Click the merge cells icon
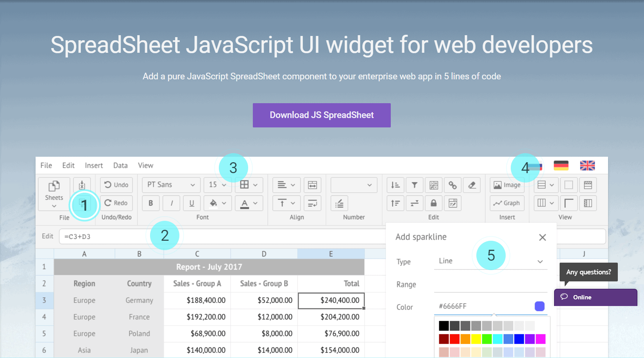The height and width of the screenshot is (358, 644). (312, 185)
